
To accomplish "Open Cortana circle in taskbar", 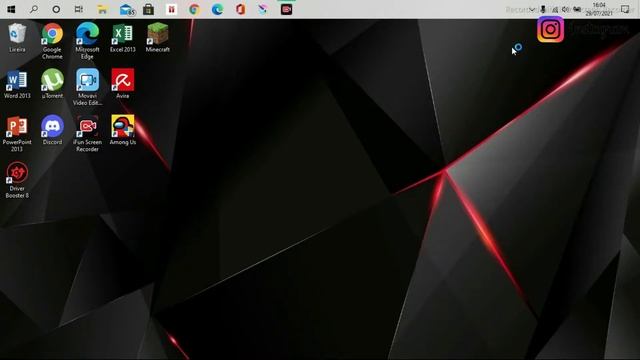I will (56, 9).
